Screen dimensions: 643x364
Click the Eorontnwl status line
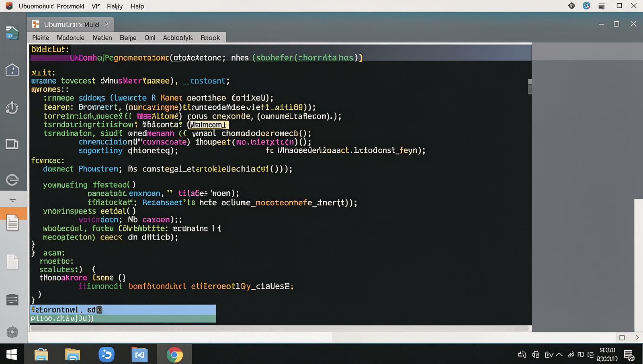click(123, 310)
